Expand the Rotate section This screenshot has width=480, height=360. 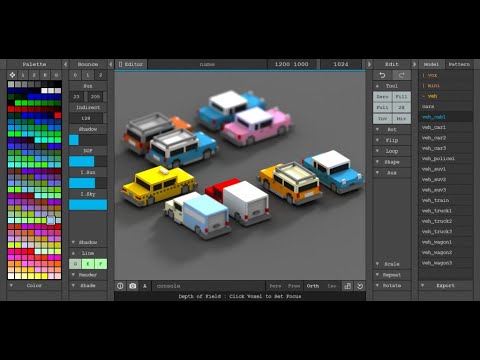point(392,286)
